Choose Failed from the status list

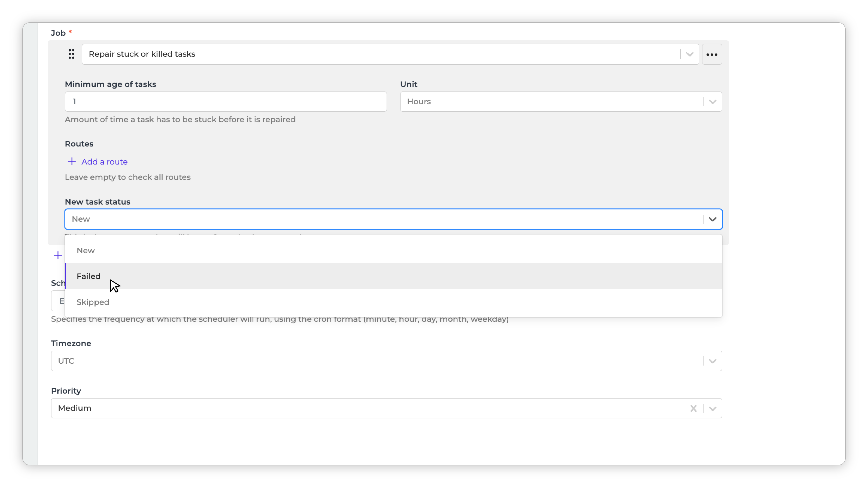click(x=88, y=276)
